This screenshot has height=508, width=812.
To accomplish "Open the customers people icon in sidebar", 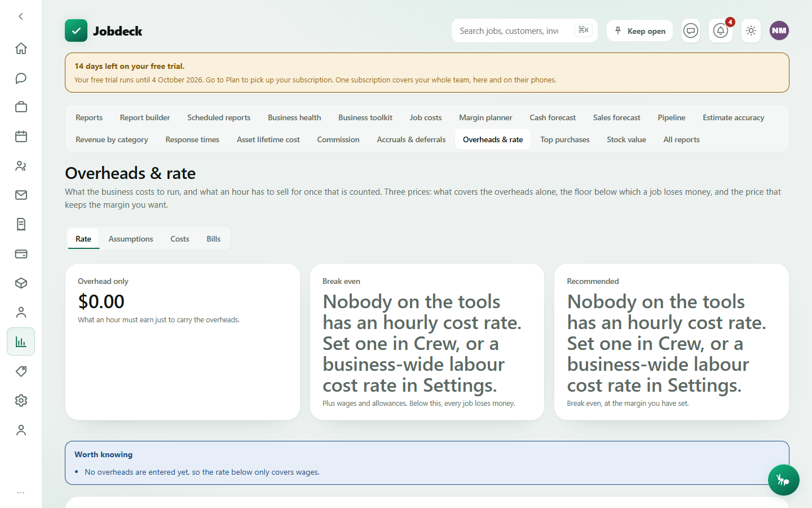I will [21, 166].
